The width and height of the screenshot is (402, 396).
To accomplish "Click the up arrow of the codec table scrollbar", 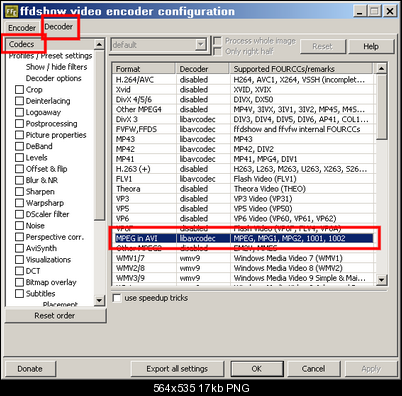I will (x=381, y=69).
